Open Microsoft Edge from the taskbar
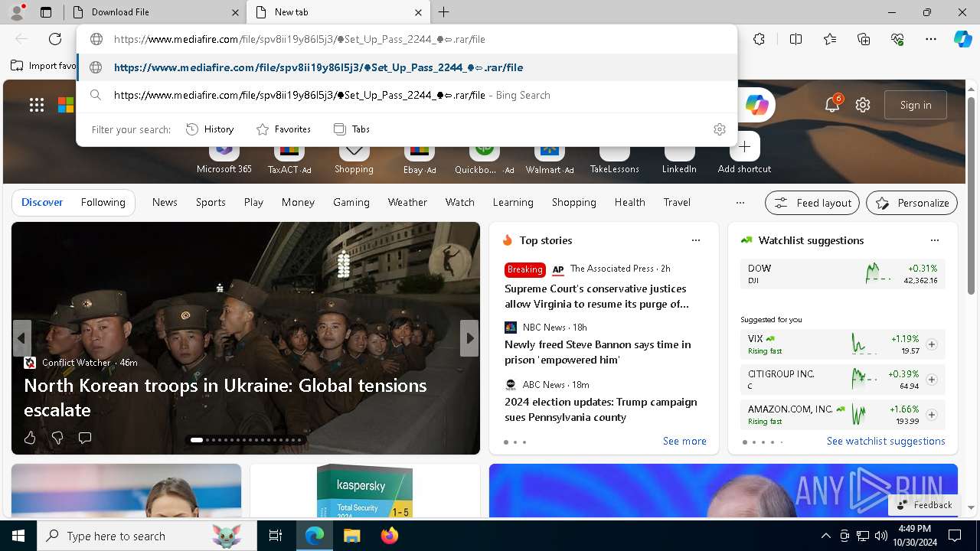The image size is (980, 551). point(315,536)
